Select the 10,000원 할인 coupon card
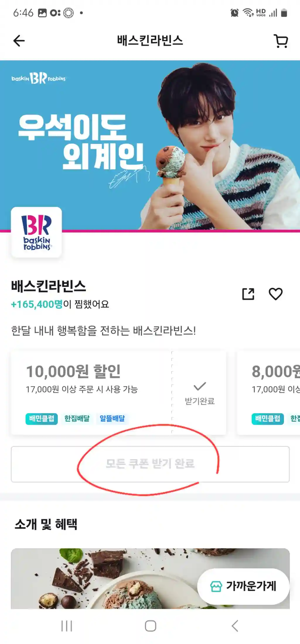Viewport: 300px width, 644px height. coord(118,393)
